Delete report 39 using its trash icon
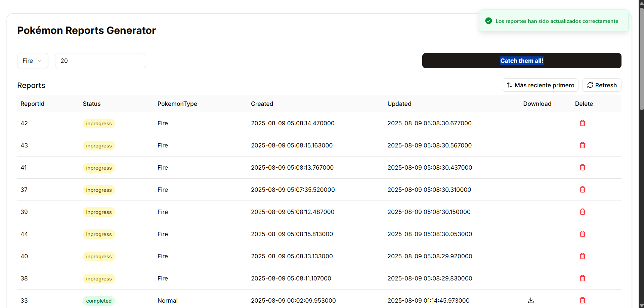 [x=582, y=212]
